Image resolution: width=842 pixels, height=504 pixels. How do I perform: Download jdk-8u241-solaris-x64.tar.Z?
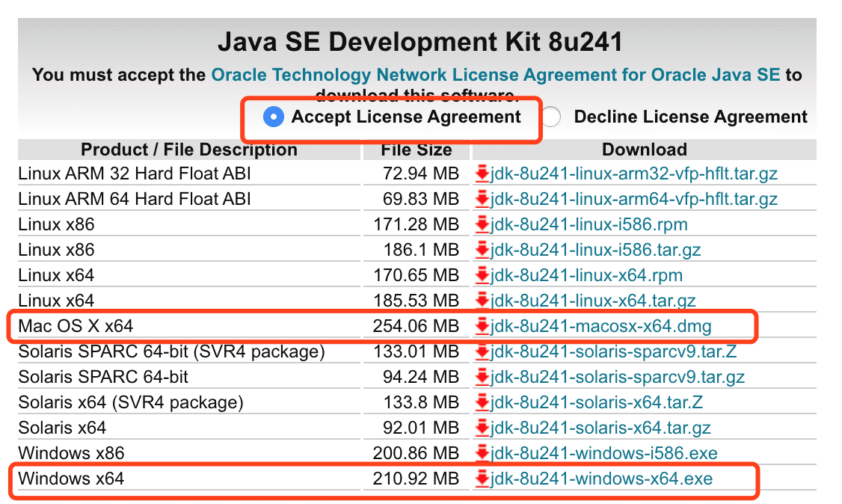pos(596,402)
